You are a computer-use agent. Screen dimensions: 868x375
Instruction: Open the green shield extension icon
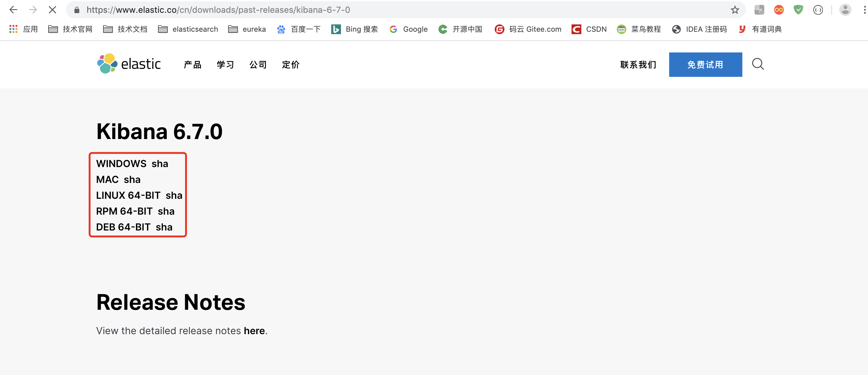pyautogui.click(x=798, y=10)
